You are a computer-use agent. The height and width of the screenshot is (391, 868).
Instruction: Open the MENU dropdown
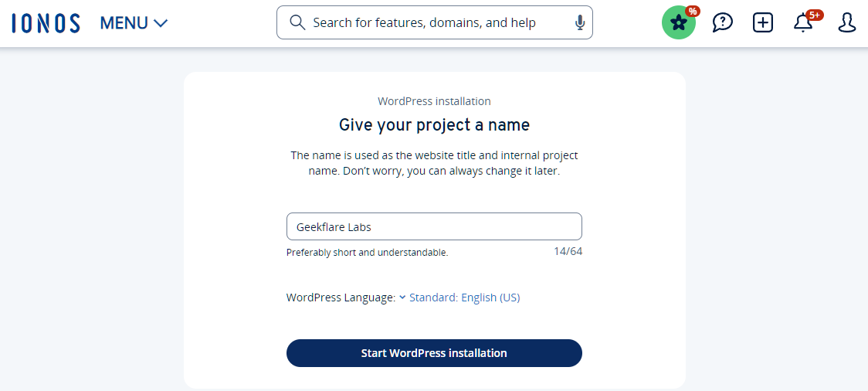pyautogui.click(x=134, y=23)
